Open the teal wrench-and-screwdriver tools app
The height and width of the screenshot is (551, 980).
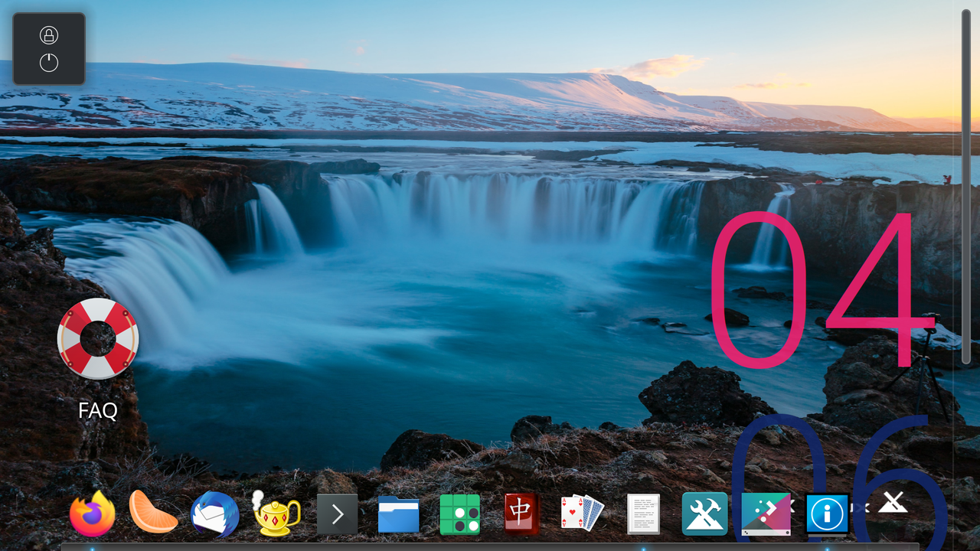pyautogui.click(x=705, y=514)
